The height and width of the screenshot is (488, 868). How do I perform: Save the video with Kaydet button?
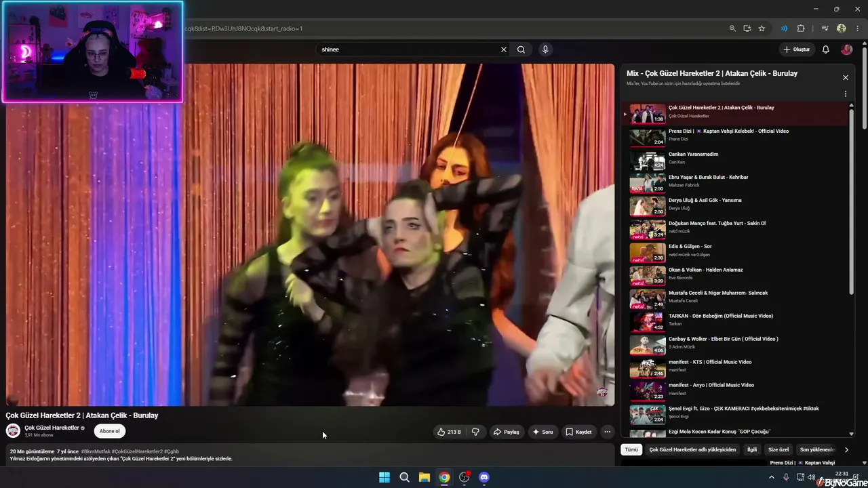click(x=578, y=432)
